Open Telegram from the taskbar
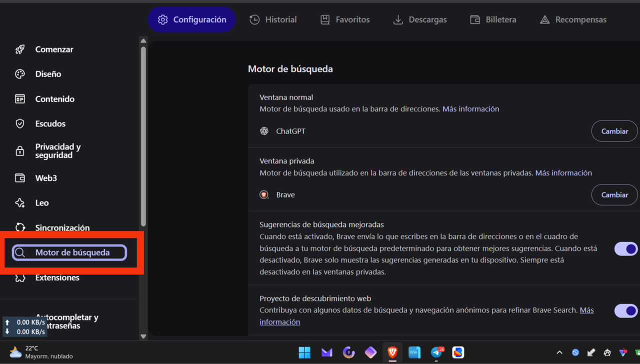 (436, 352)
